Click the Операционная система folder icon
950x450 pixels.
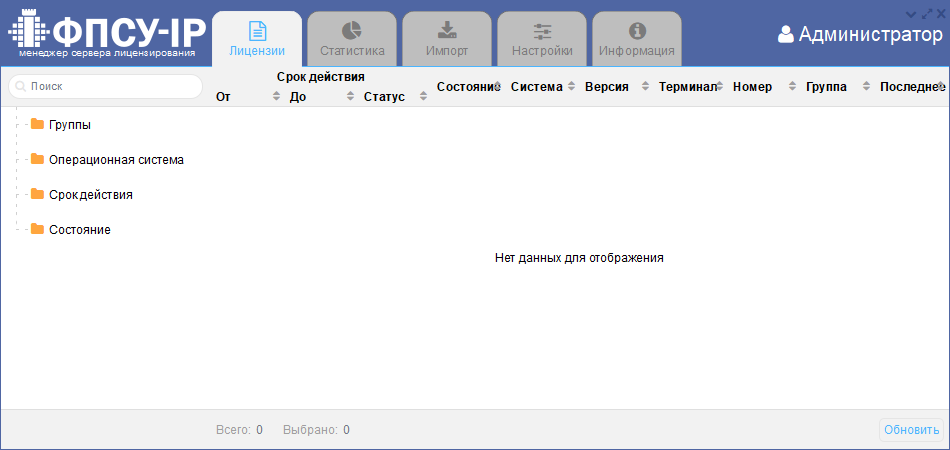[x=38, y=159]
